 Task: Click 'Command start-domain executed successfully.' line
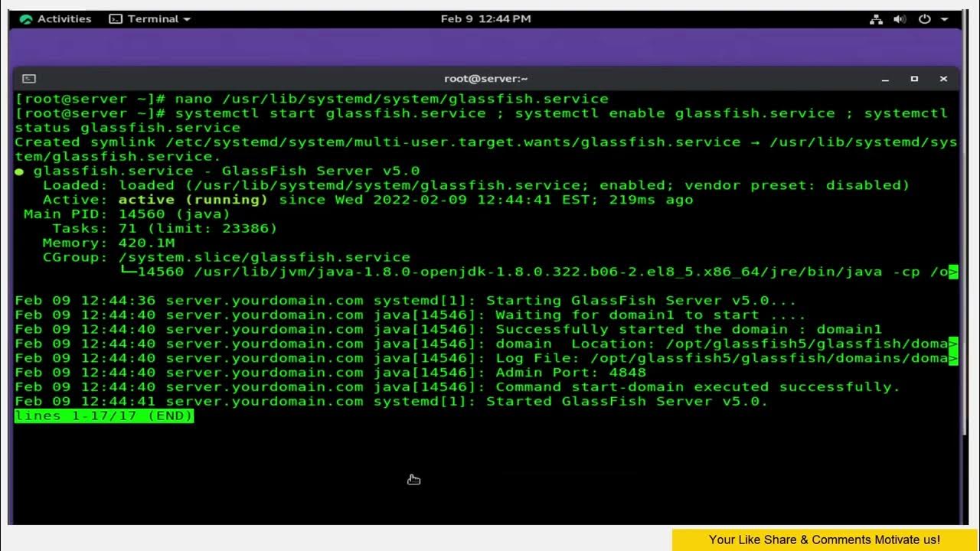(458, 387)
